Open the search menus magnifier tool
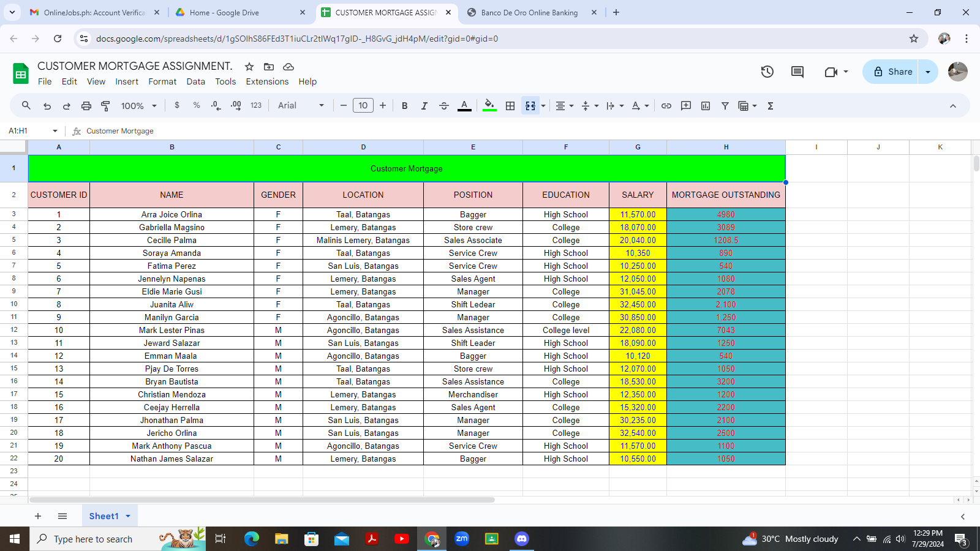Image resolution: width=980 pixels, height=551 pixels. pyautogui.click(x=26, y=106)
